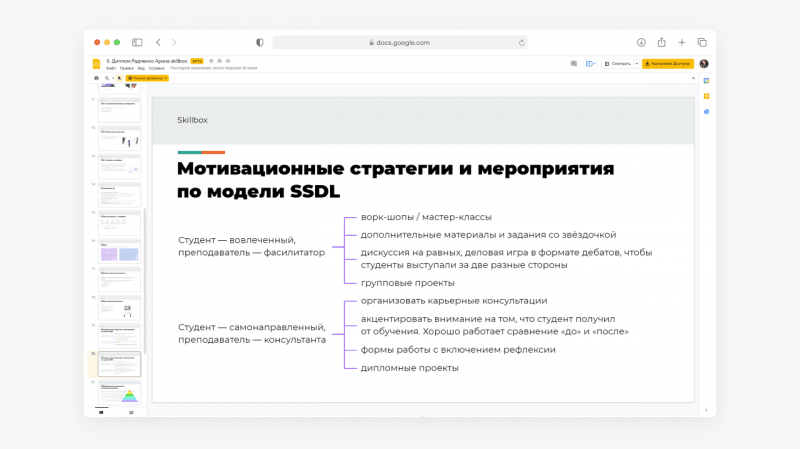Select slide 15 thumbnail
Screen dimensions: 800x449
(x=119, y=223)
